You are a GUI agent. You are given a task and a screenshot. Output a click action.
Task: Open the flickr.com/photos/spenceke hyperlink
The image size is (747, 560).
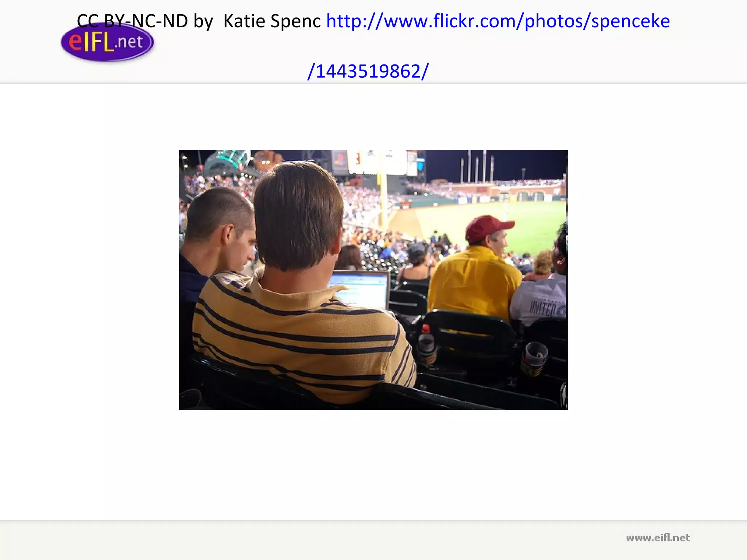[x=498, y=21]
